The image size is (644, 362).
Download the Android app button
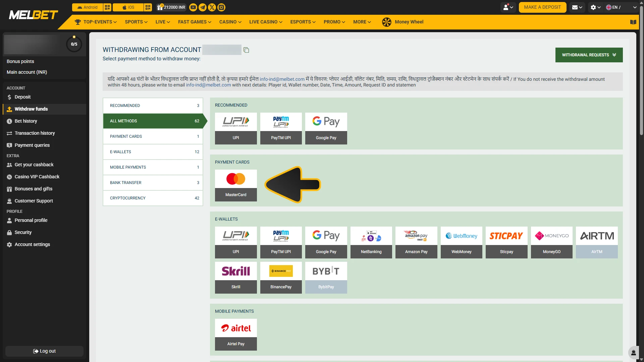(x=88, y=7)
